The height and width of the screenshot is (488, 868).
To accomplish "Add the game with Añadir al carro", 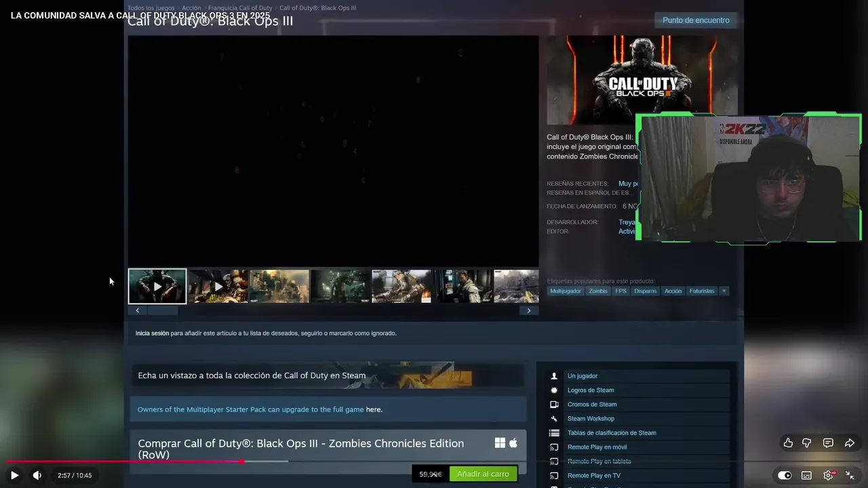I will [x=483, y=474].
